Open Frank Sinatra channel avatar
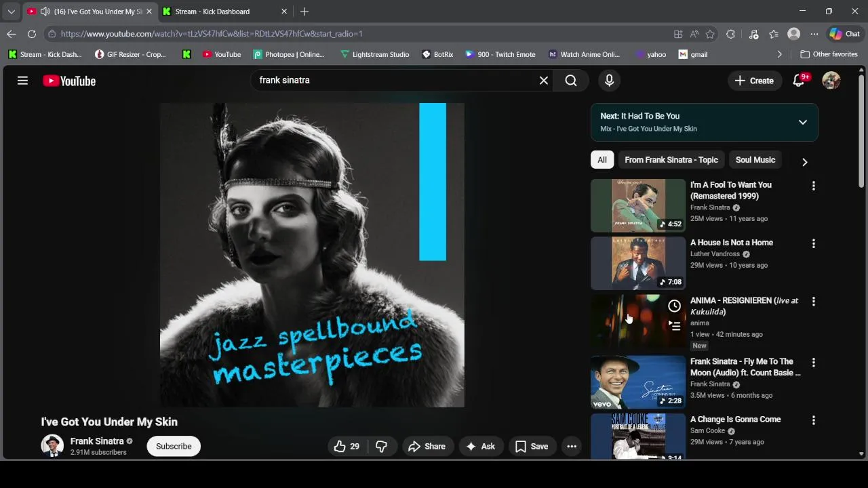This screenshot has width=868, height=488. click(x=52, y=446)
